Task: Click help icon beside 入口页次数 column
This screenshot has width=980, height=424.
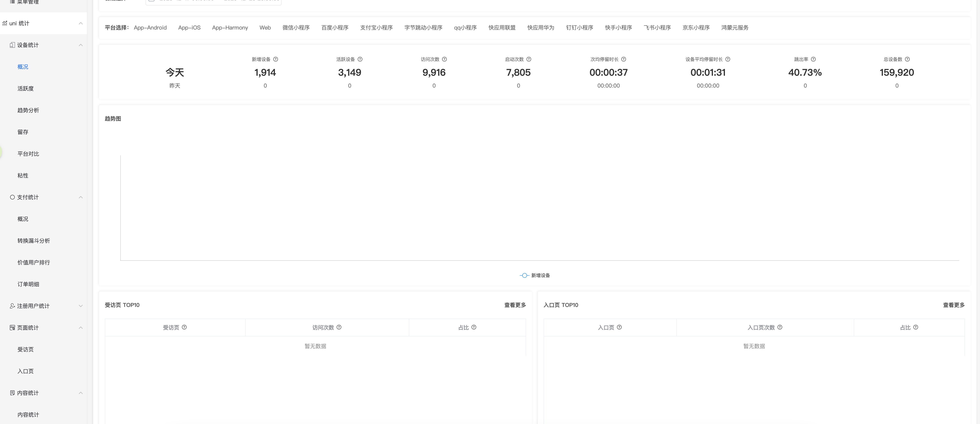Action: pyautogui.click(x=780, y=327)
